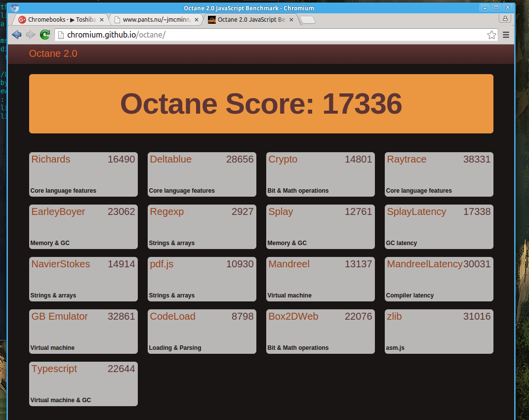Click the Typescript score 22644
Image resolution: width=529 pixels, height=420 pixels.
pos(121,369)
